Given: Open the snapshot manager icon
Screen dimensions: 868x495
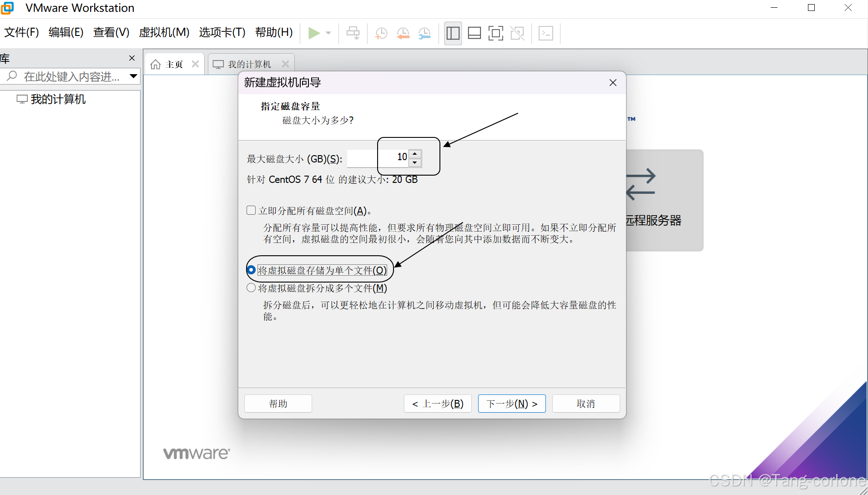Looking at the screenshot, I should pos(424,33).
